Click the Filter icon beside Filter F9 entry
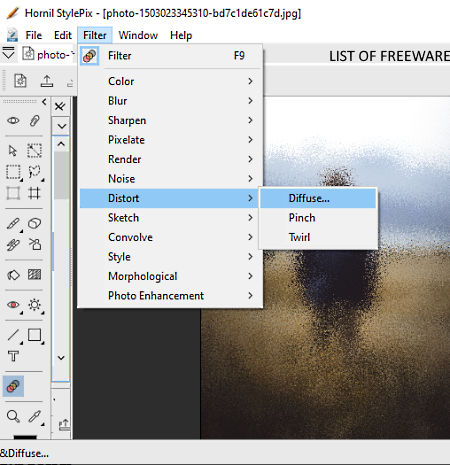This screenshot has height=465, width=450. (89, 56)
